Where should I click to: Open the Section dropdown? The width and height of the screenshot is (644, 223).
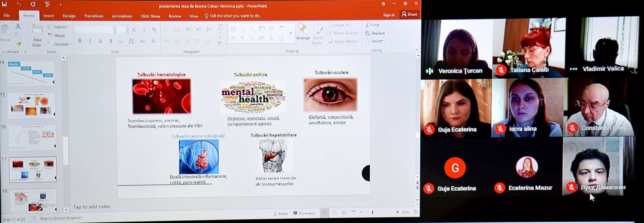(60, 44)
